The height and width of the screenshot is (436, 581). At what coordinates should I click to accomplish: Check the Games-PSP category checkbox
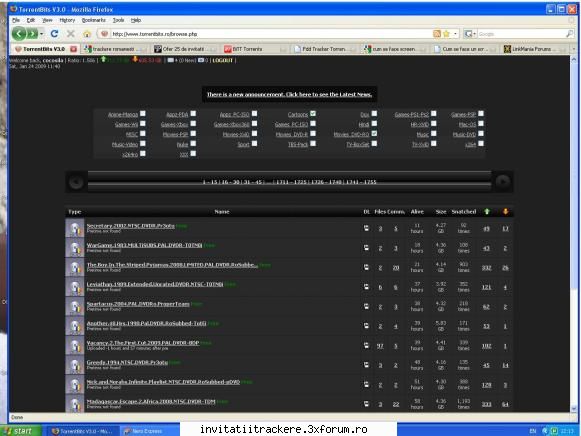481,114
